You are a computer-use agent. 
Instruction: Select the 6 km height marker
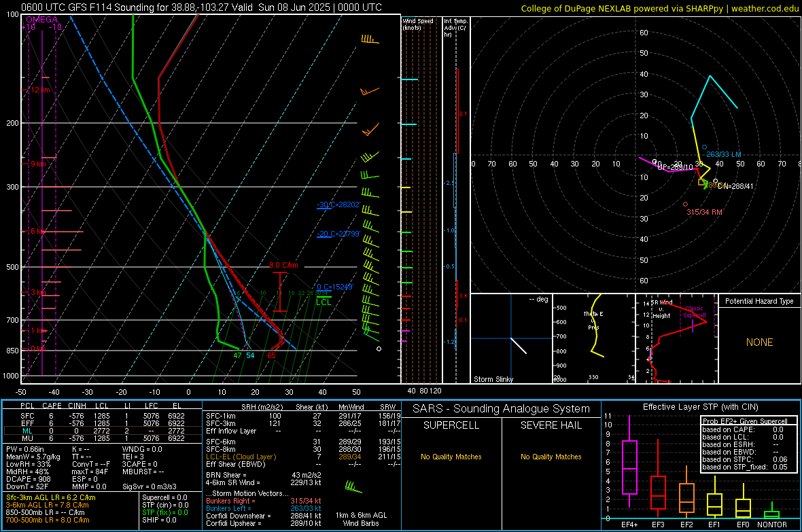point(38,231)
